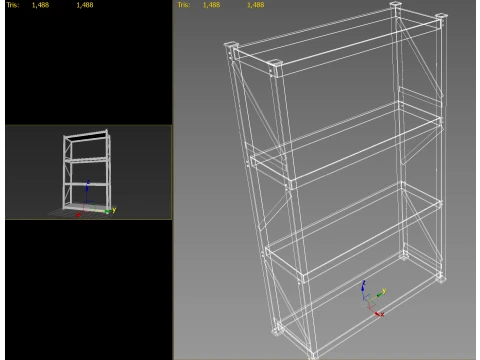
Task: Click the red X axis handle in the shaded viewport
Action: [78, 215]
